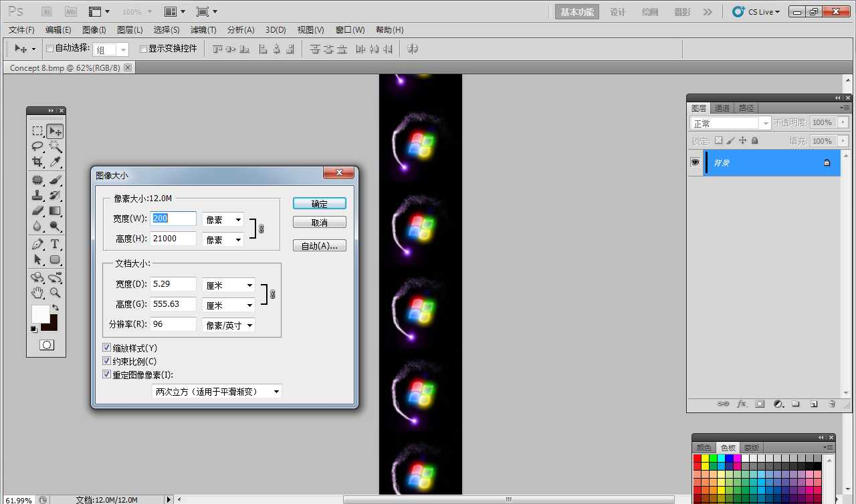Toggle Quick Mask mode

[46, 345]
